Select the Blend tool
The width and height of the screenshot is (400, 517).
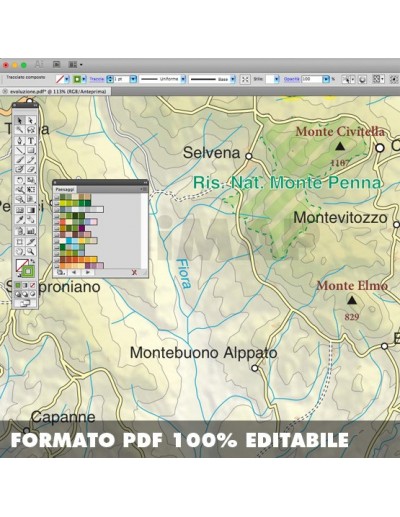coord(30,220)
